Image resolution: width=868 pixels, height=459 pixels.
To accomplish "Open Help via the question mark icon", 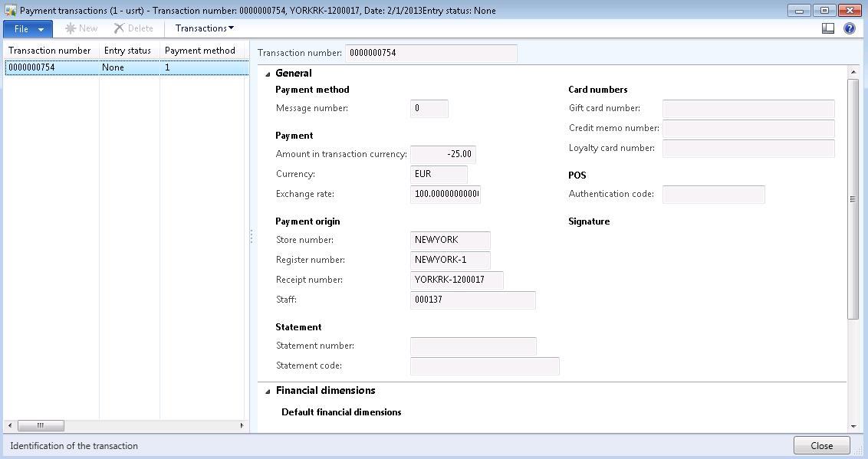I will click(x=849, y=28).
